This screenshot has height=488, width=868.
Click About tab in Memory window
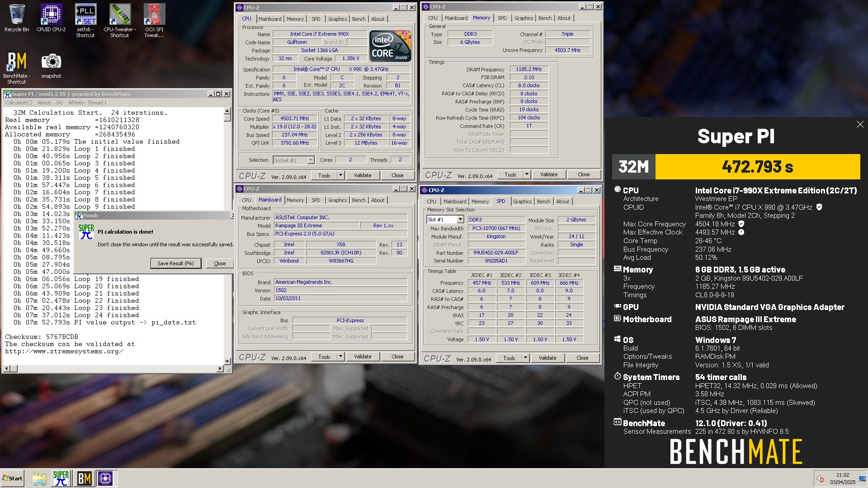[564, 18]
